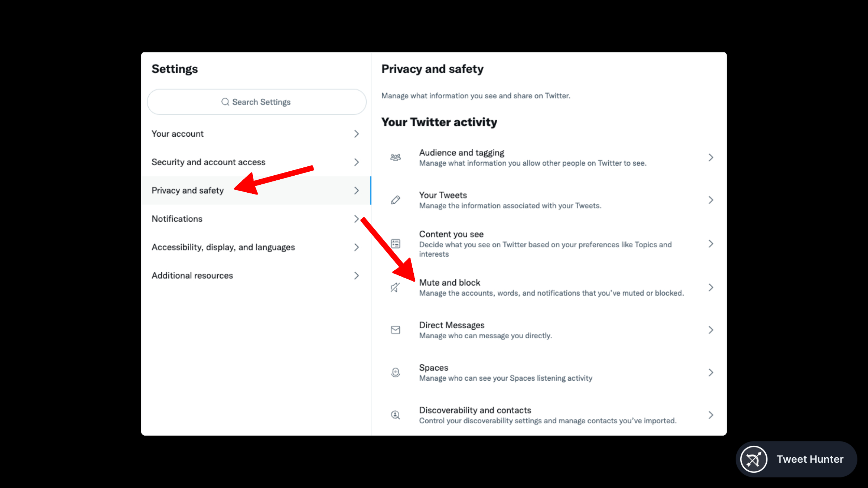The width and height of the screenshot is (868, 488).
Task: Expand the Spaces row chevron
Action: (x=711, y=372)
